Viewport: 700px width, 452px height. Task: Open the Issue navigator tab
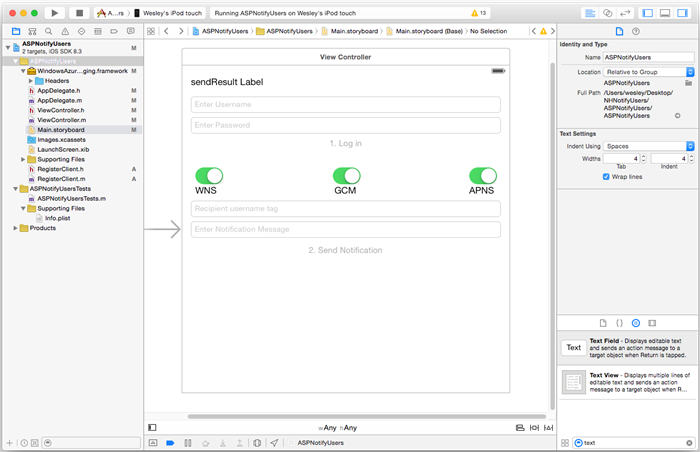(65, 31)
